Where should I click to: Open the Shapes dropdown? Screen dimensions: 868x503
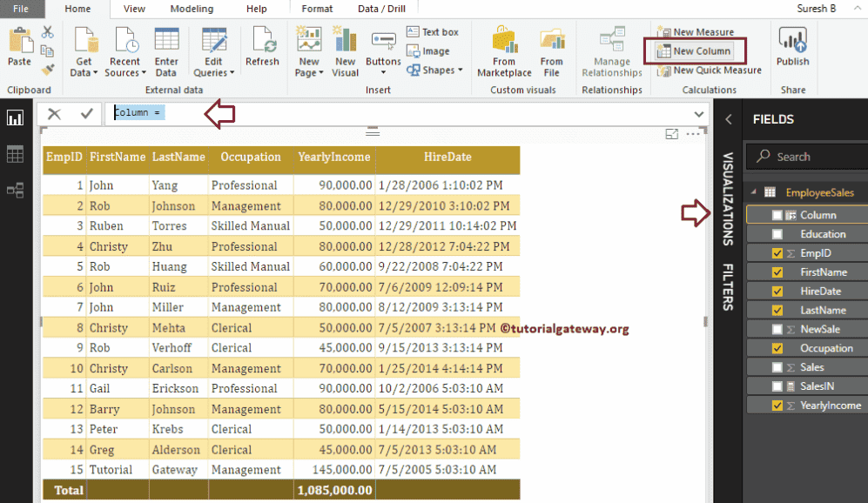coord(442,70)
